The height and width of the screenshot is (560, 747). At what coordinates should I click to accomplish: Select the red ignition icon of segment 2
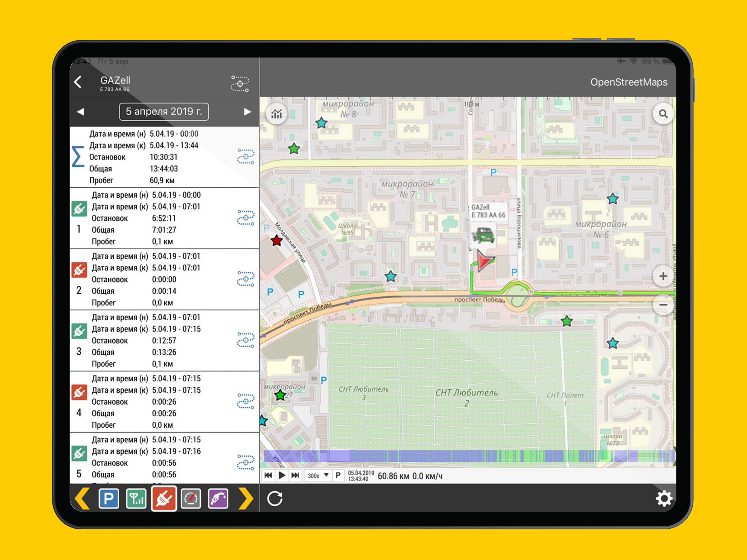click(x=79, y=270)
